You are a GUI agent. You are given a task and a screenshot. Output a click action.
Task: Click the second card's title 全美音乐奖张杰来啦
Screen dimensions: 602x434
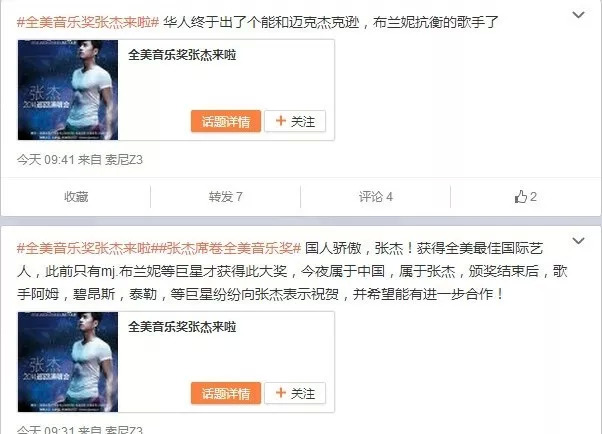[x=182, y=327]
